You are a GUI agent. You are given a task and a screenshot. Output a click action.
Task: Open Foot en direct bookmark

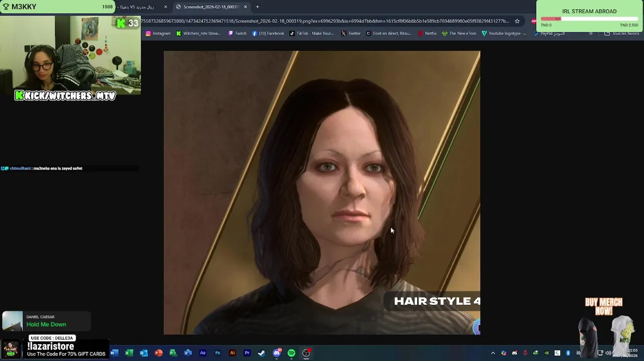coord(389,34)
